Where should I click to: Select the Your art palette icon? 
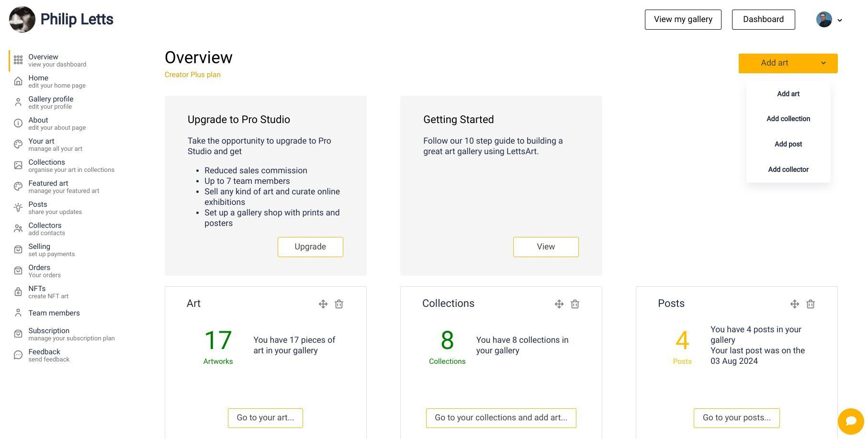tap(18, 144)
